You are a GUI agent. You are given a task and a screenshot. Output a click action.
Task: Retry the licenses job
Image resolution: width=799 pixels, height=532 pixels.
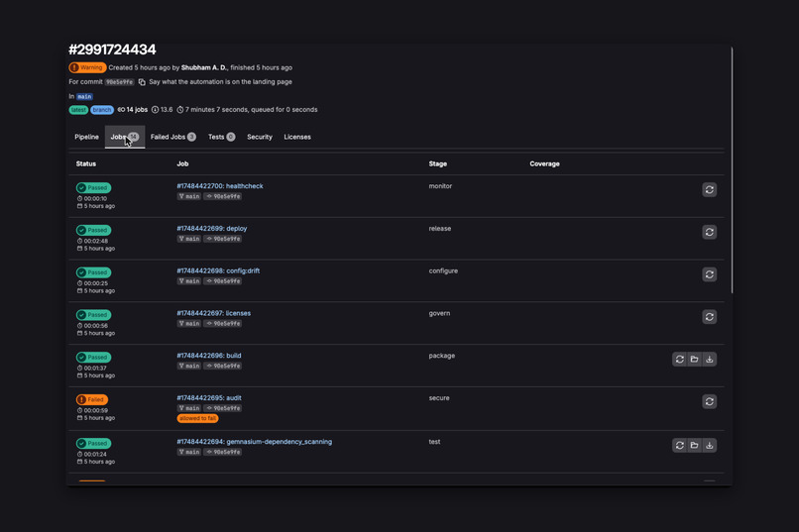(x=709, y=317)
